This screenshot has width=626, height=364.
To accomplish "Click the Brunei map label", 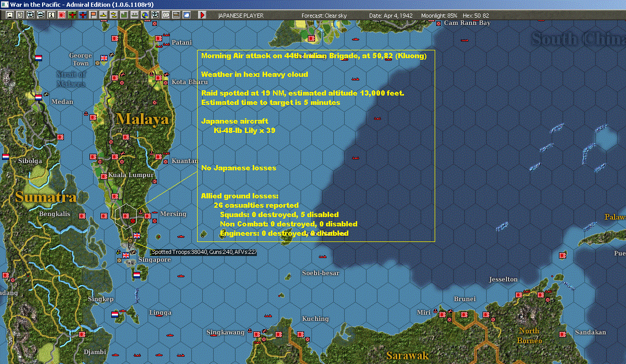I will click(465, 299).
